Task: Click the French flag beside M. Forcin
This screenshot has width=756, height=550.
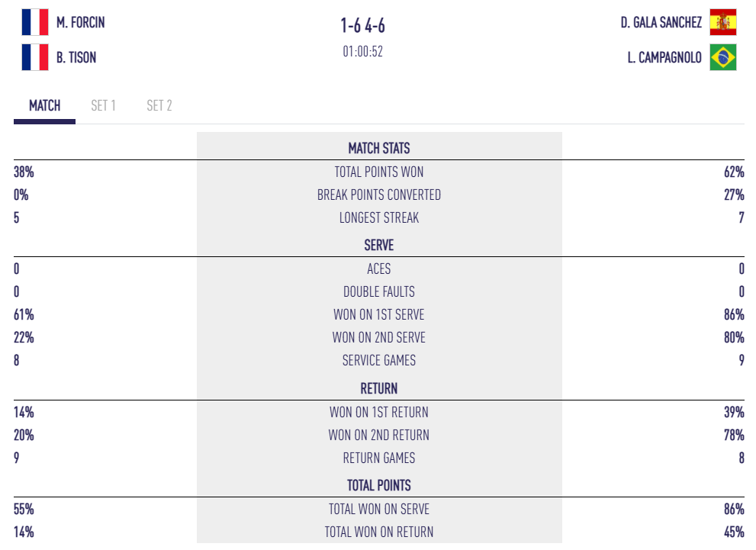Action: [35, 22]
